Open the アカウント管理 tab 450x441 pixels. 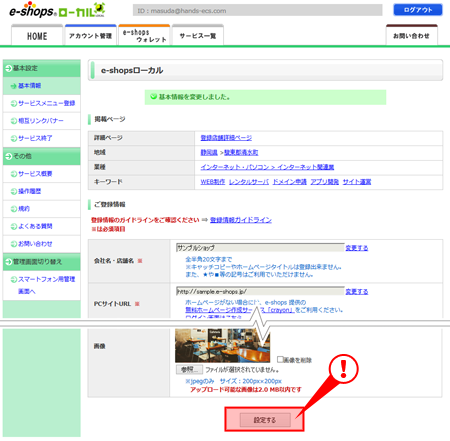click(90, 36)
